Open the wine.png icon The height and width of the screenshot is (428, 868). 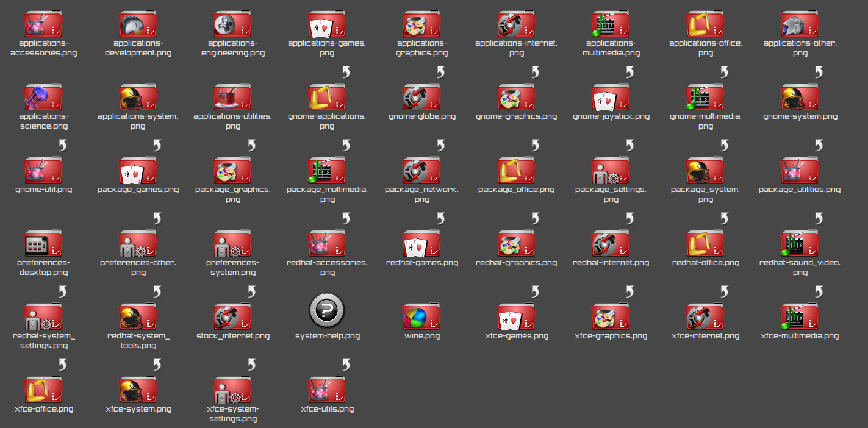(x=421, y=317)
